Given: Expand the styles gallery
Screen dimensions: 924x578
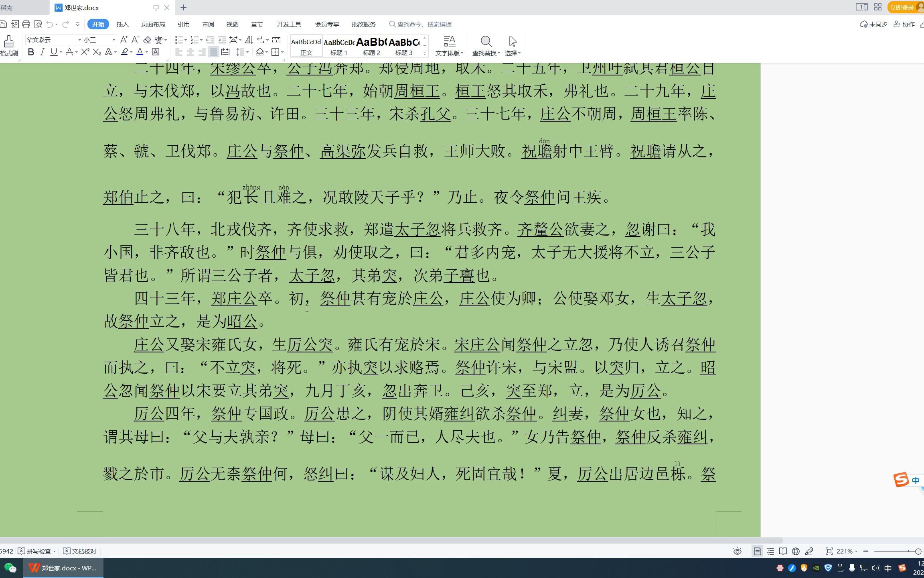Looking at the screenshot, I should point(425,53).
